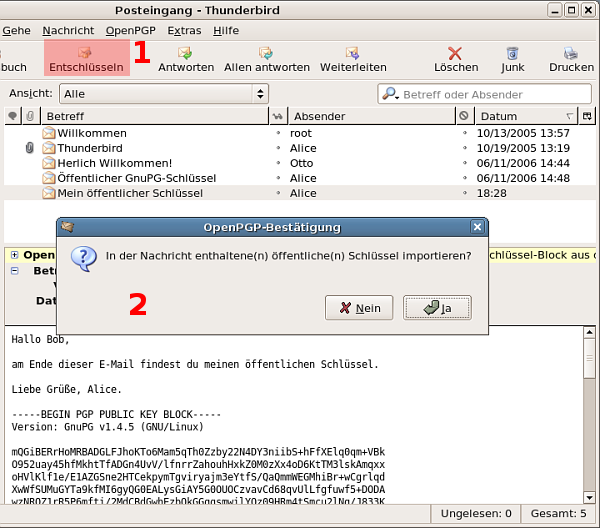
Task: Toggle read status dot of Thunderbird row
Action: (278, 148)
